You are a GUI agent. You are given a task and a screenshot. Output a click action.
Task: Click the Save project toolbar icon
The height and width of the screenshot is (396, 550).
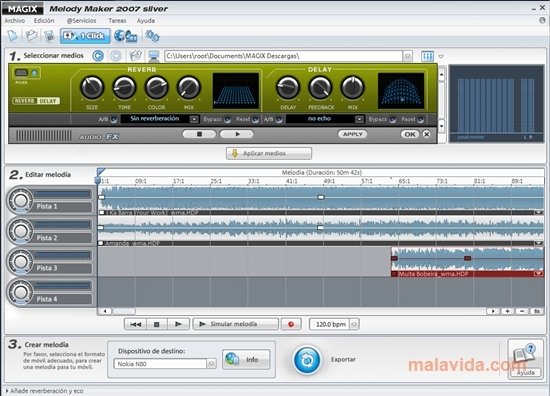[49, 36]
